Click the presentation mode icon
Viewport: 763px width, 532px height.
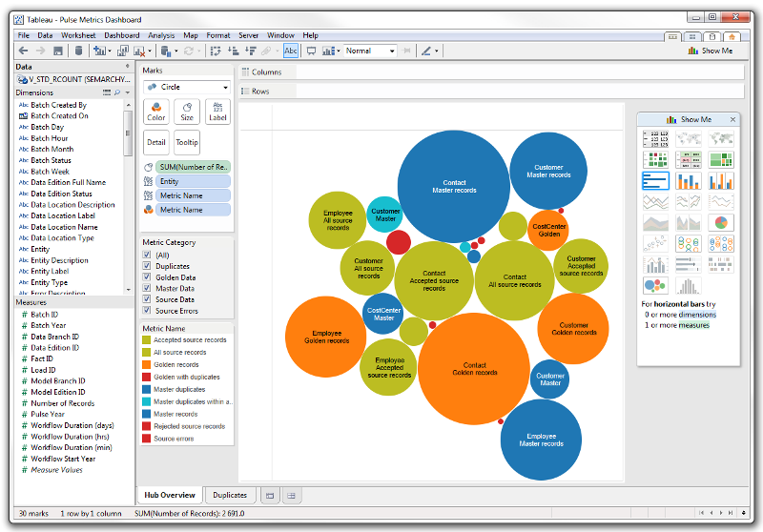(x=312, y=51)
